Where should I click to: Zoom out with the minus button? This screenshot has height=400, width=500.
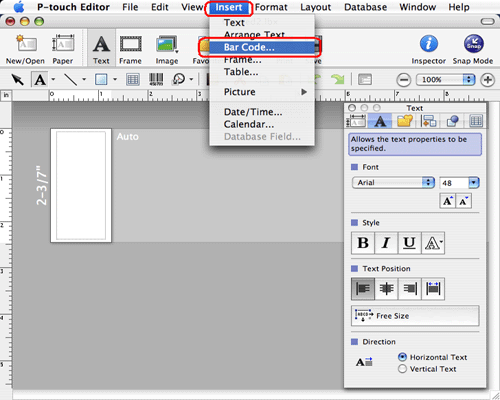(404, 80)
